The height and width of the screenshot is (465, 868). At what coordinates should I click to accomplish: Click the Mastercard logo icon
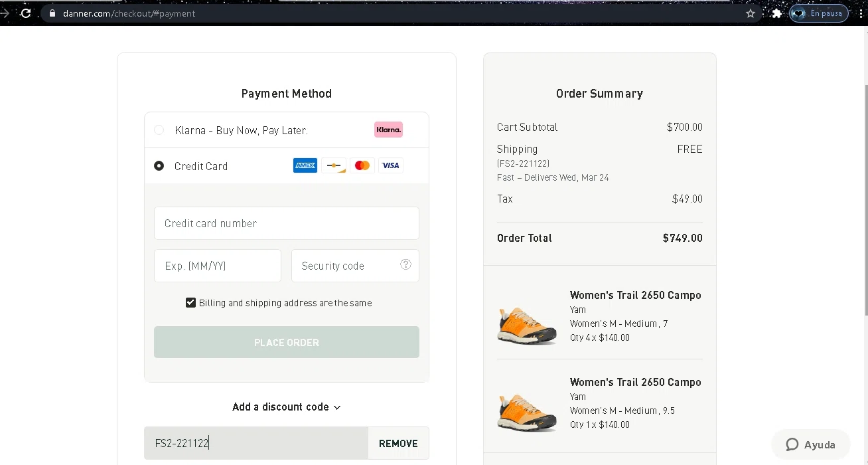(362, 165)
